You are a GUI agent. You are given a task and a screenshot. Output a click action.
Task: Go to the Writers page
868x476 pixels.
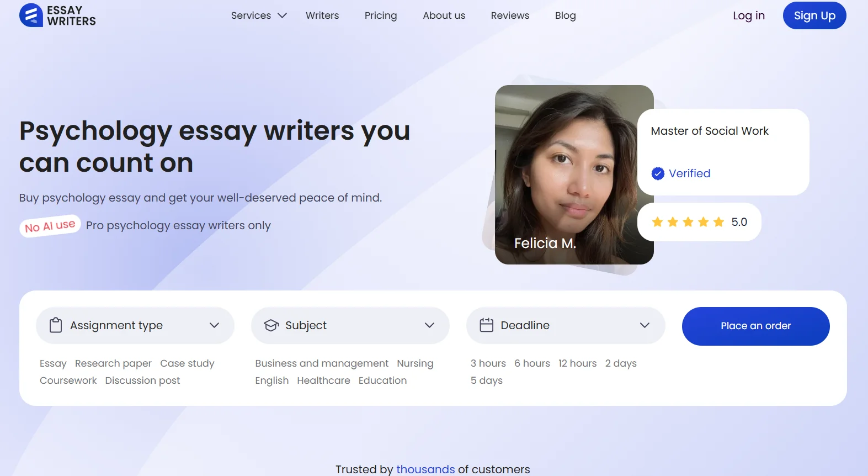click(x=322, y=15)
